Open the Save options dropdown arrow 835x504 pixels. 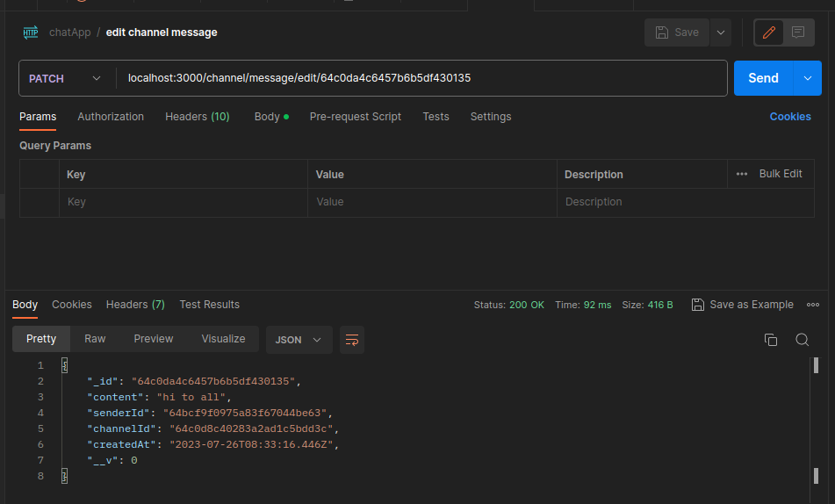(721, 32)
